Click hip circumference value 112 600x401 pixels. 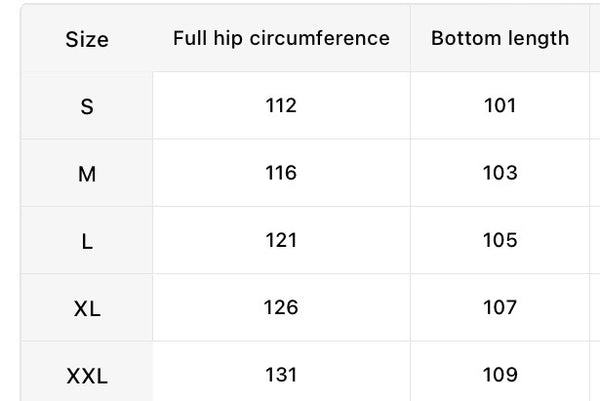[x=281, y=105]
